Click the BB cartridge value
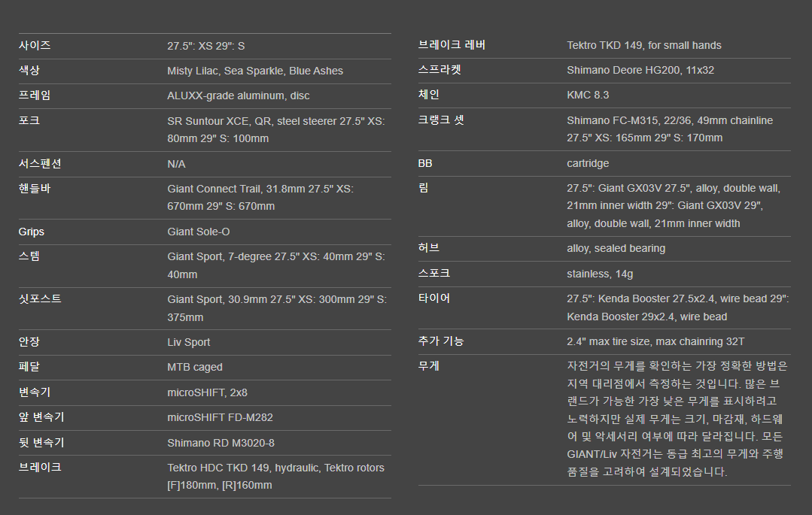Image resolution: width=812 pixels, height=515 pixels. coord(588,163)
